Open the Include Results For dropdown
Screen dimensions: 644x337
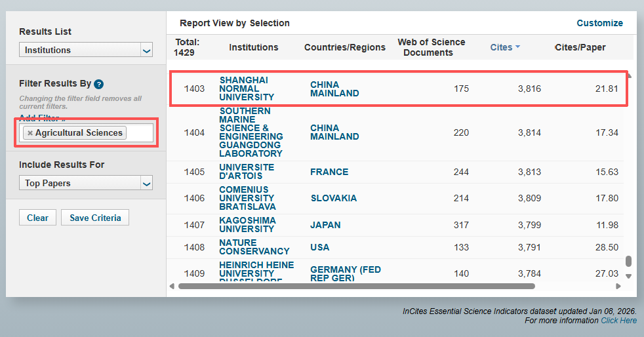coord(86,183)
